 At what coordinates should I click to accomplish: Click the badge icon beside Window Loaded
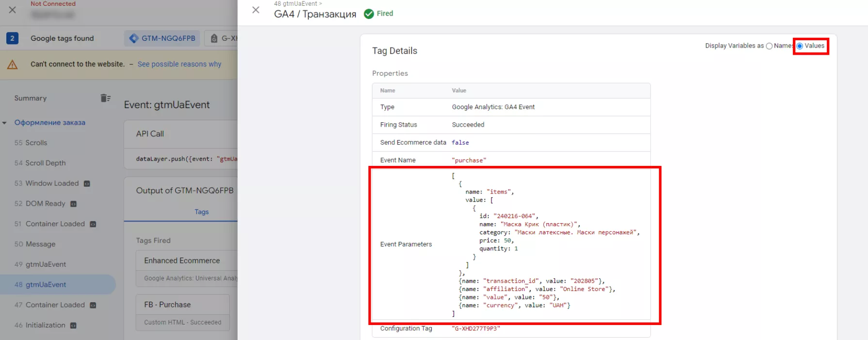pyautogui.click(x=87, y=184)
